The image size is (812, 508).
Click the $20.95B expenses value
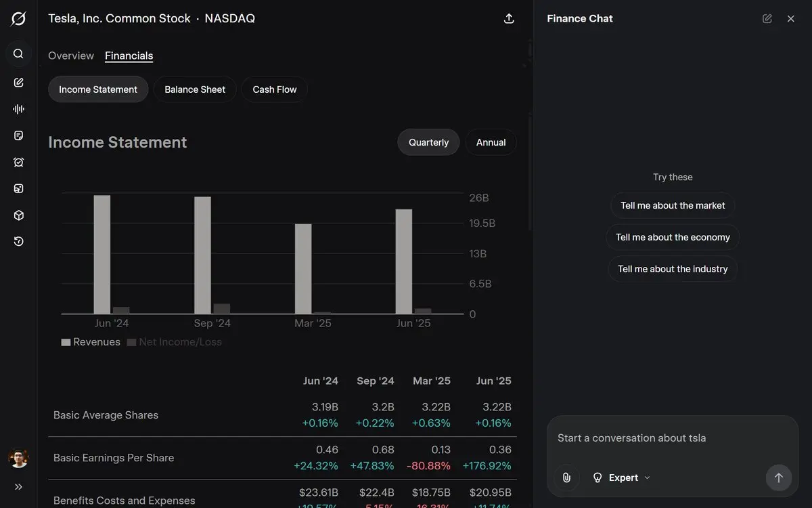click(491, 492)
